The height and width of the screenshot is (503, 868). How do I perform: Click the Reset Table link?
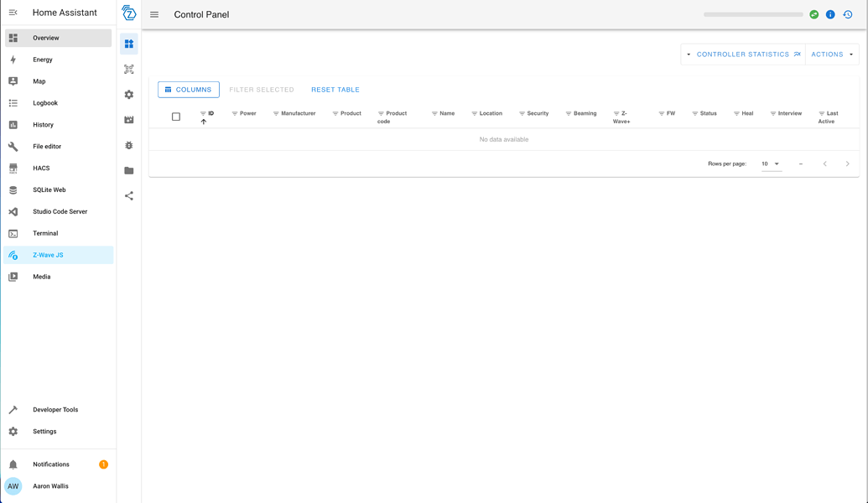pyautogui.click(x=335, y=90)
